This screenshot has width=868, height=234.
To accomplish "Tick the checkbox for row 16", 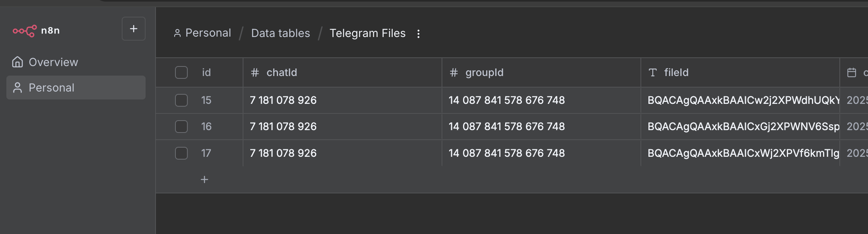I will coord(181,127).
